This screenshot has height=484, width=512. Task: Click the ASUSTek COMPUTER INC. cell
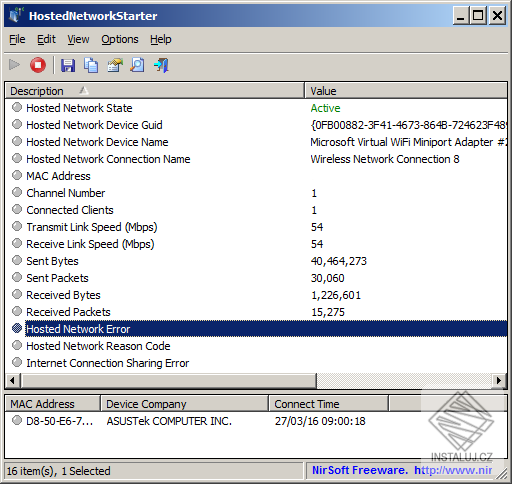pos(169,421)
